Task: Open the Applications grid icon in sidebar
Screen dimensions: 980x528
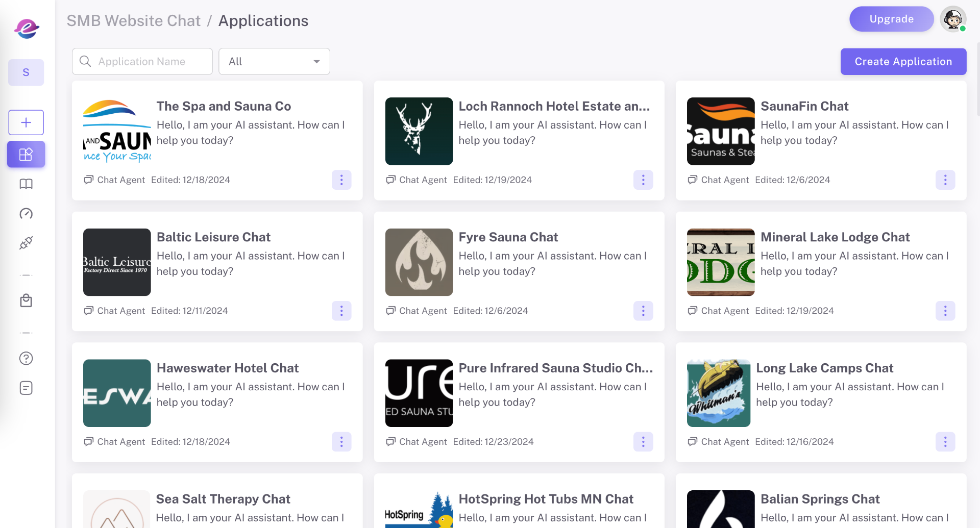Action: click(26, 154)
